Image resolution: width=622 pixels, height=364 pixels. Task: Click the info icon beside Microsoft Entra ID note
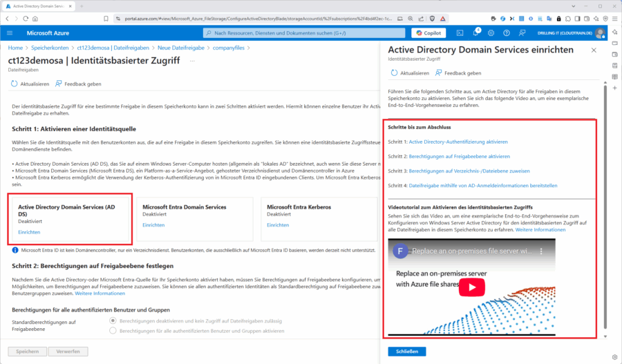15,250
